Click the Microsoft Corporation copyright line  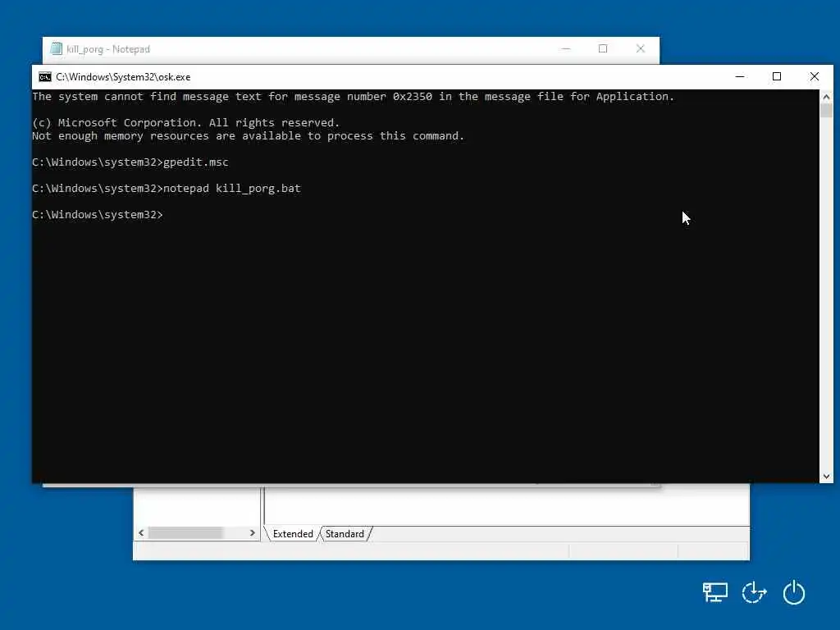click(185, 123)
